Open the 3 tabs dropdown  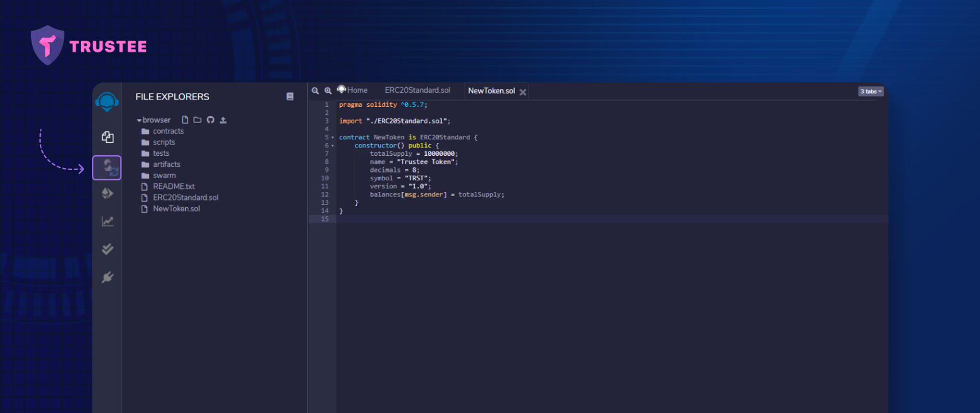pyautogui.click(x=871, y=91)
